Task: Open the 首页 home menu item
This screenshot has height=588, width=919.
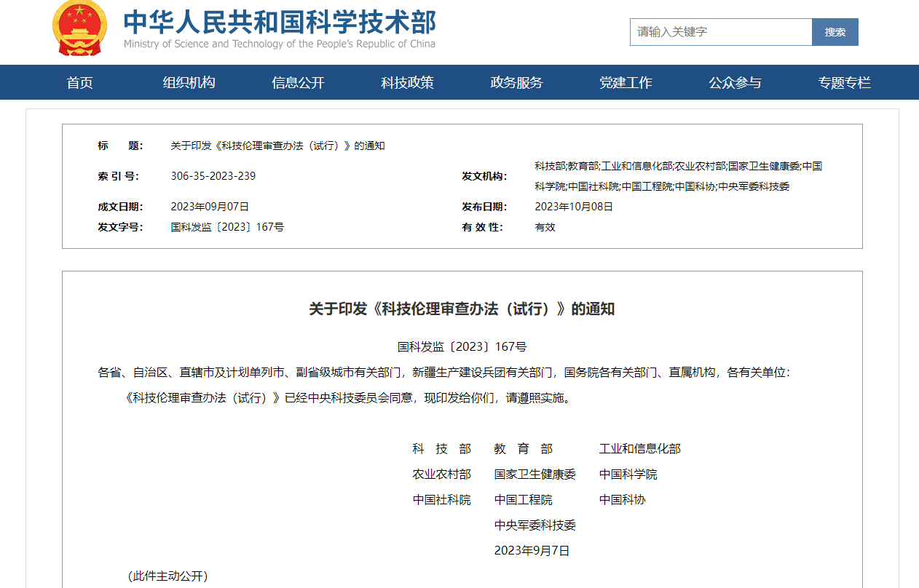Action: [x=80, y=83]
